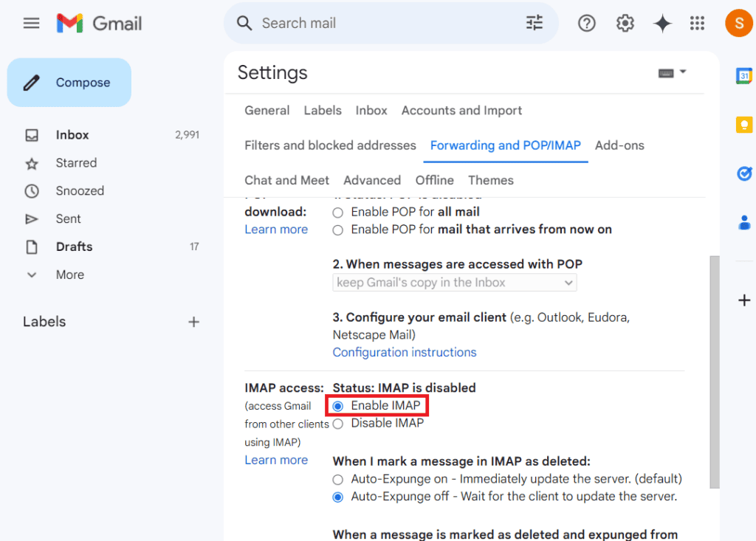Open Google Calendar in side panel

tap(744, 76)
